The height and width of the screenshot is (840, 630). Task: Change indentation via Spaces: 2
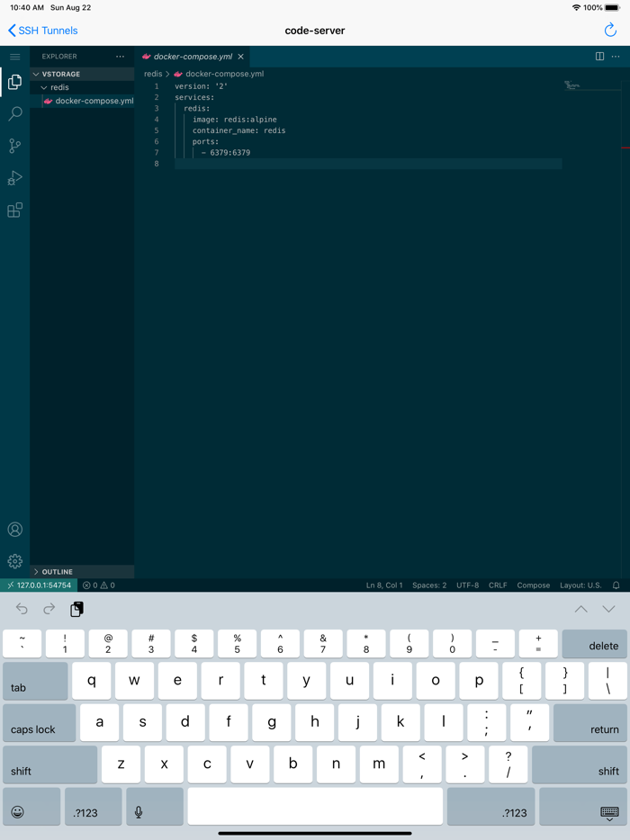pos(429,585)
